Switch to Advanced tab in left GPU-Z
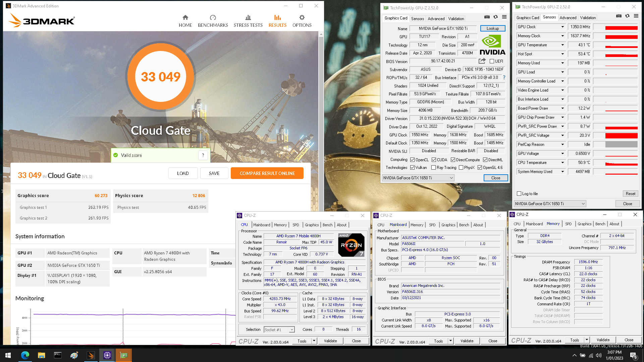644x362 pixels. click(436, 19)
